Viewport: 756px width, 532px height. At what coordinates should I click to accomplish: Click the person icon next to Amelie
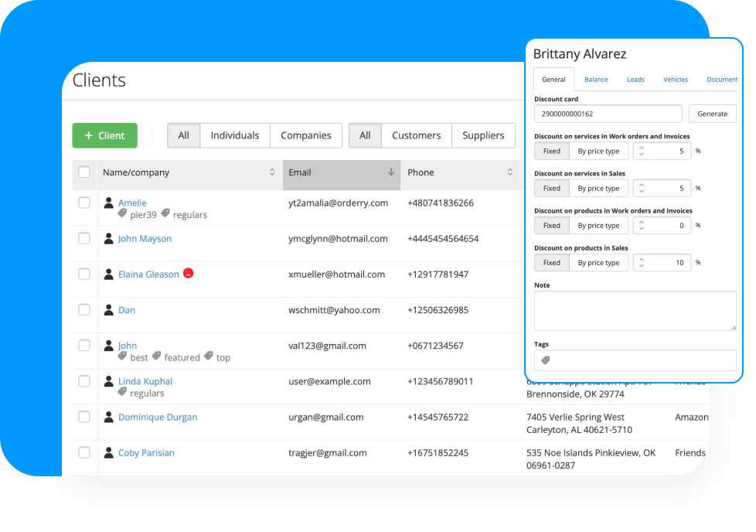pos(108,203)
